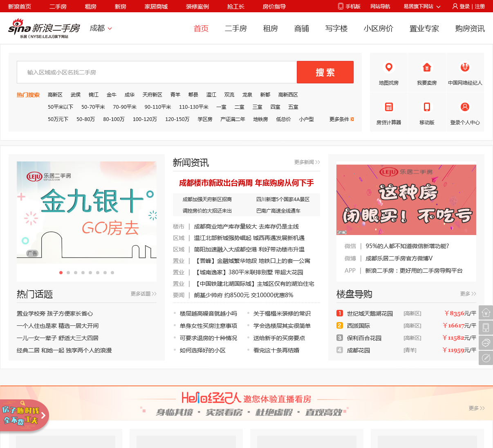Screen dimensions: 493x448
Task: Click the edit feedback icon in floating sidebar
Action: pyautogui.click(x=486, y=358)
